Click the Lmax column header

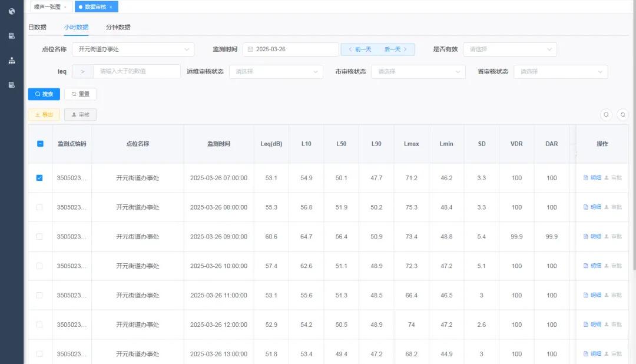tap(411, 144)
